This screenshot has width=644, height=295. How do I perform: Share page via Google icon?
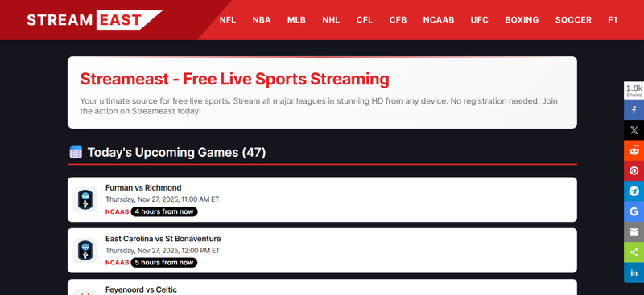coord(634,211)
